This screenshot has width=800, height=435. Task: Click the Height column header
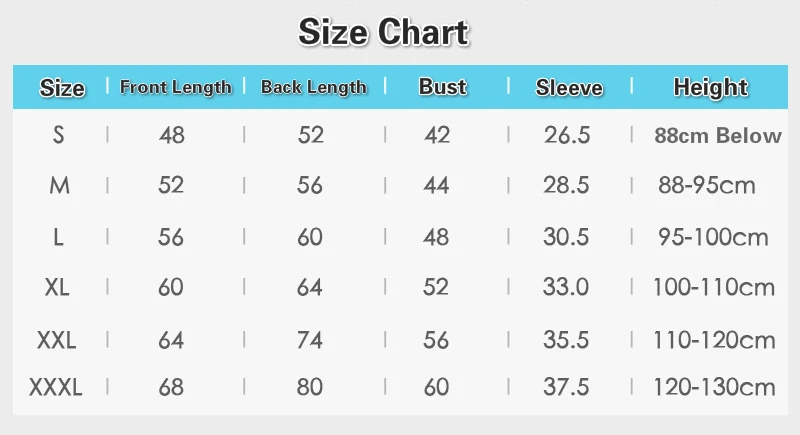[x=711, y=88]
